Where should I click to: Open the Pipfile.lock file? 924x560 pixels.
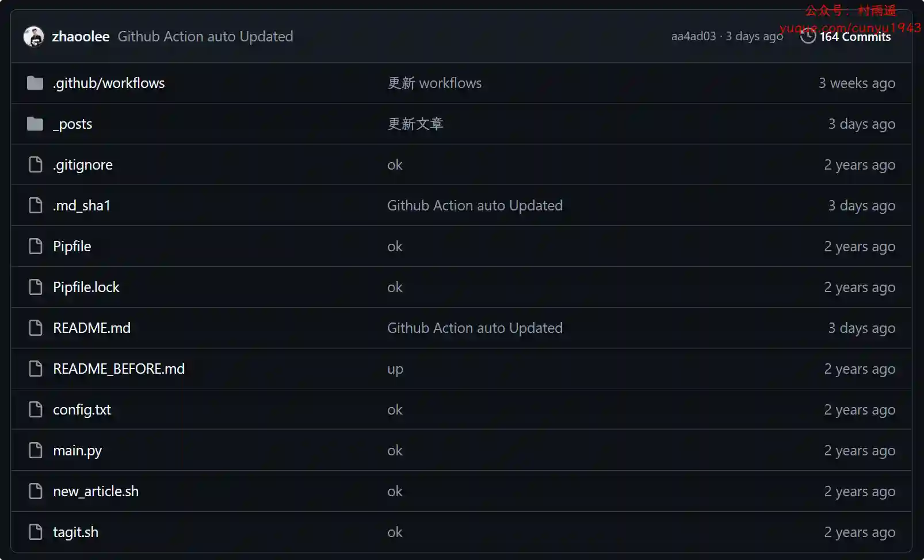[86, 287]
